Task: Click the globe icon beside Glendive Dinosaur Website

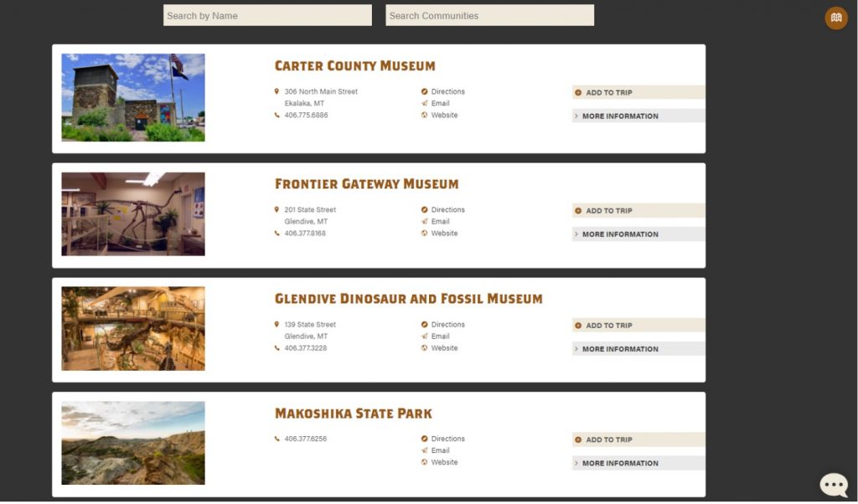Action: pyautogui.click(x=424, y=348)
